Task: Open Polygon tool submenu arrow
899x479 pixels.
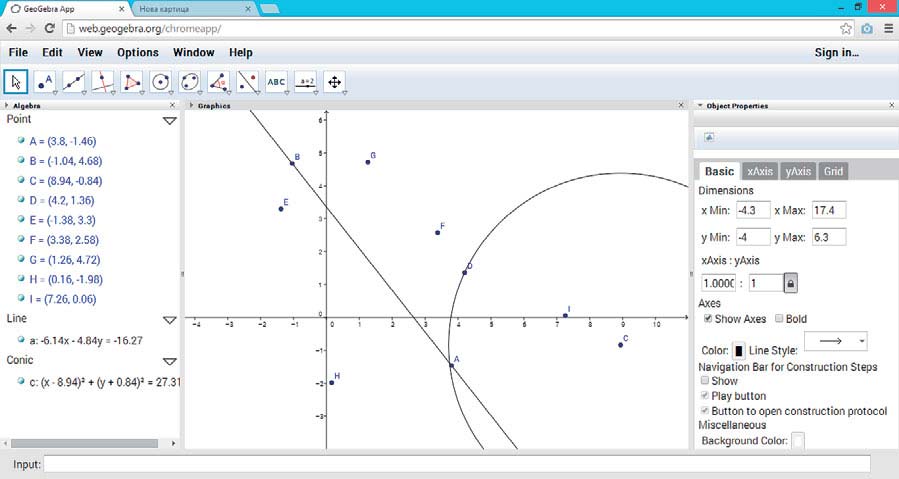Action: click(x=142, y=92)
